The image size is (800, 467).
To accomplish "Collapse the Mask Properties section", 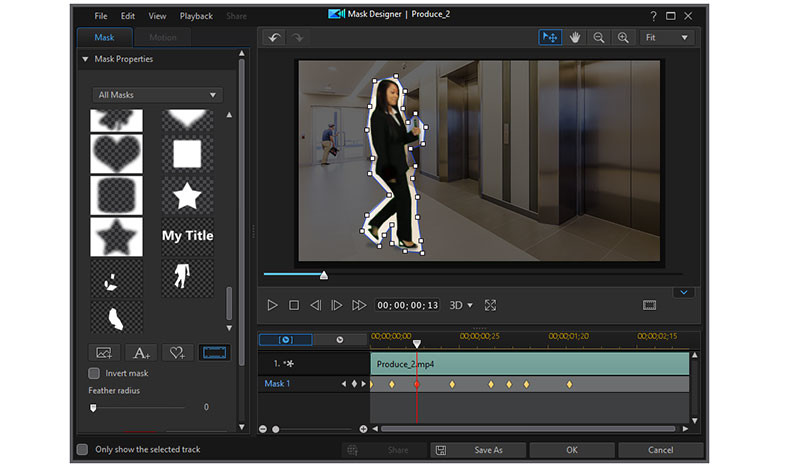I will (85, 59).
